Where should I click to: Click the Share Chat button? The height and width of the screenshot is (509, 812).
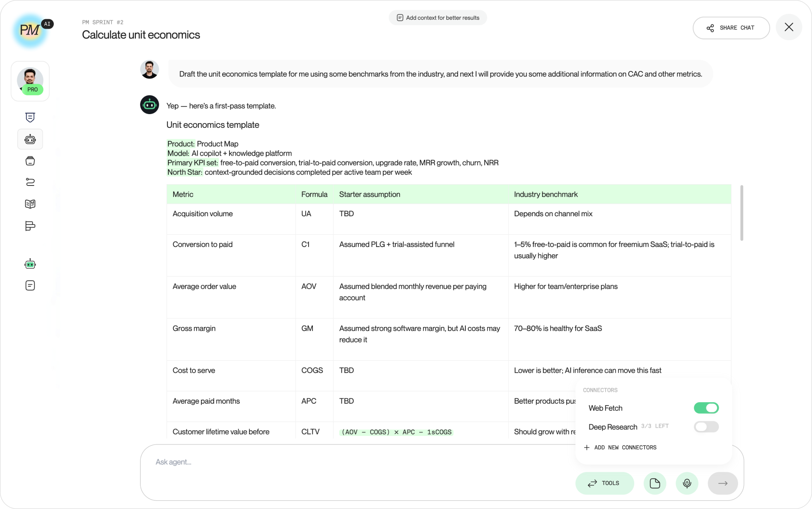pyautogui.click(x=731, y=28)
